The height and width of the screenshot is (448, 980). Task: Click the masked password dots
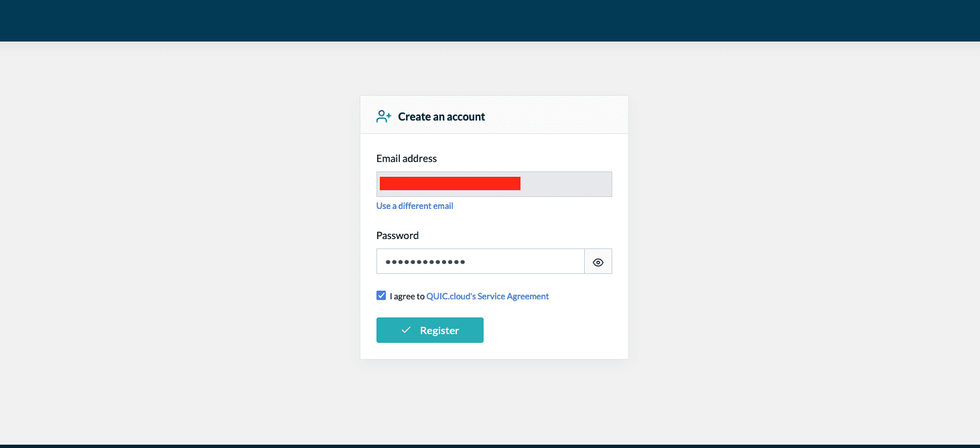pos(425,262)
